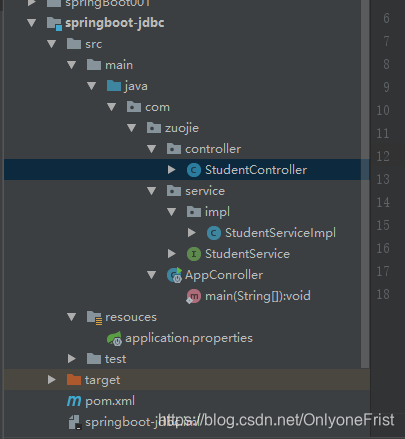This screenshot has width=405, height=439.
Task: Click the green StudentService interface icon
Action: 194,254
